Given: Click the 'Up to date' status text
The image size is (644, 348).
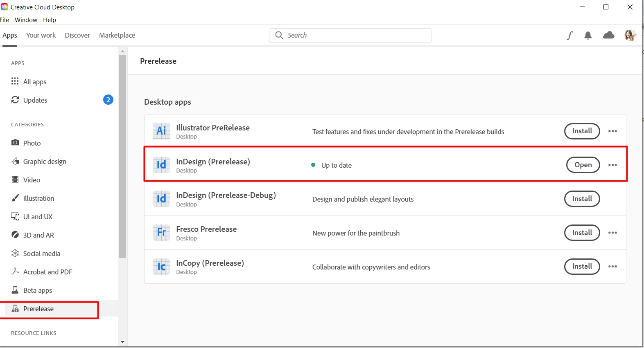Looking at the screenshot, I should [336, 165].
